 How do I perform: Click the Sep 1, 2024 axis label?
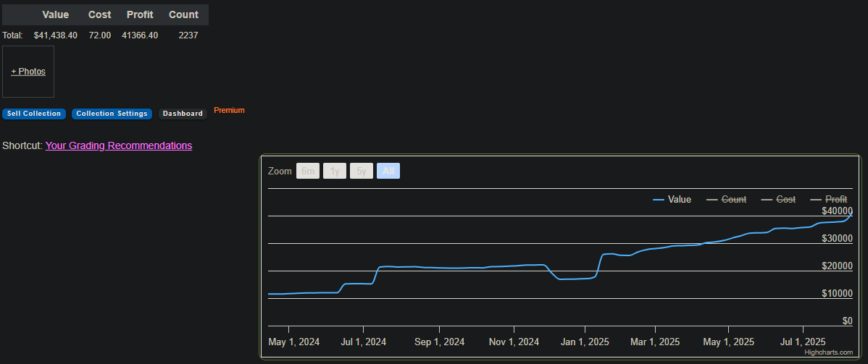(440, 342)
